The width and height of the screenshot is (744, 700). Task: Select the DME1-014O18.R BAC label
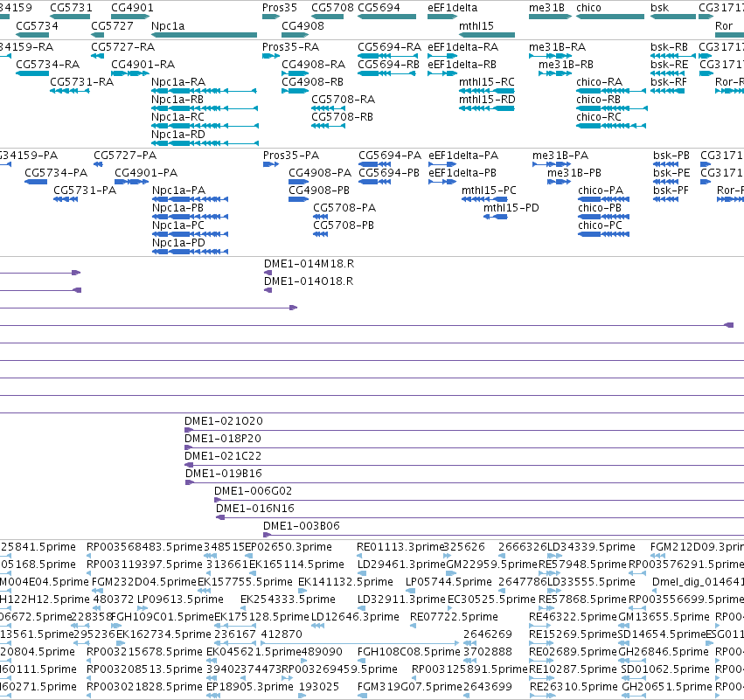[x=309, y=281]
